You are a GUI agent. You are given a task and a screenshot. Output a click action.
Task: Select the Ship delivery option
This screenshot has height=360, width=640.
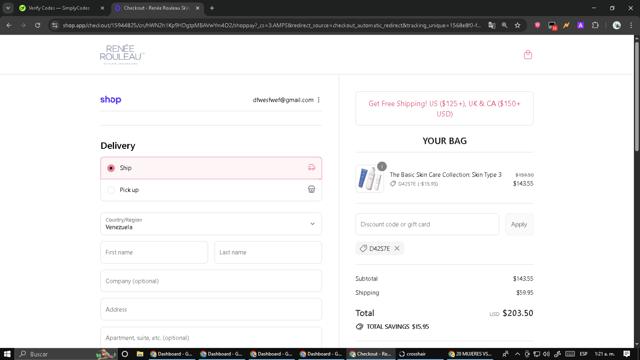click(x=211, y=168)
